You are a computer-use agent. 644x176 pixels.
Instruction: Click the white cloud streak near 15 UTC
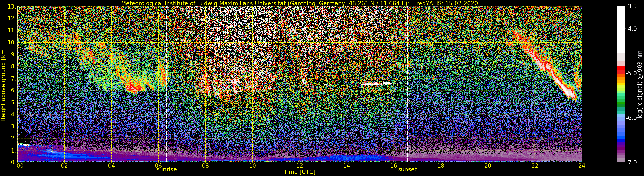(x=376, y=84)
